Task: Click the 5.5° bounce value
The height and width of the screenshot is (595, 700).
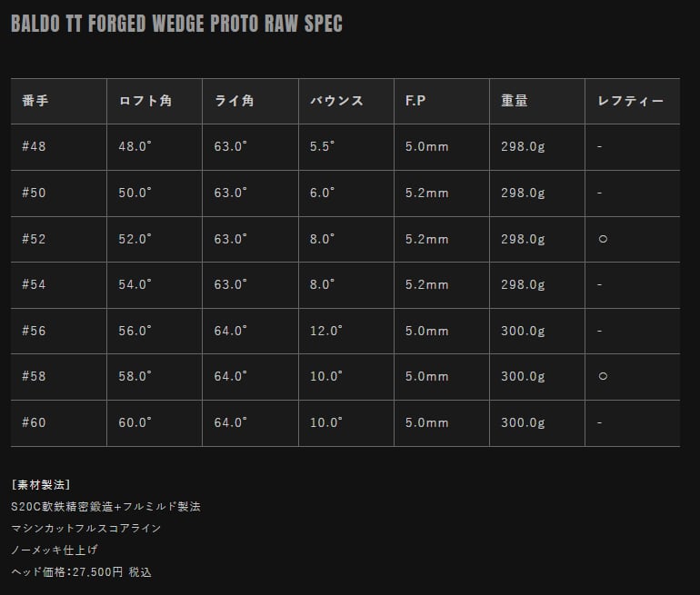Action: [x=323, y=146]
